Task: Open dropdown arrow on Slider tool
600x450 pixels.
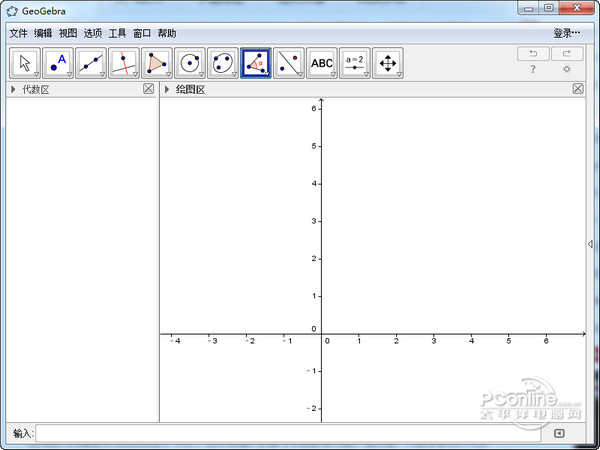Action: pyautogui.click(x=367, y=74)
